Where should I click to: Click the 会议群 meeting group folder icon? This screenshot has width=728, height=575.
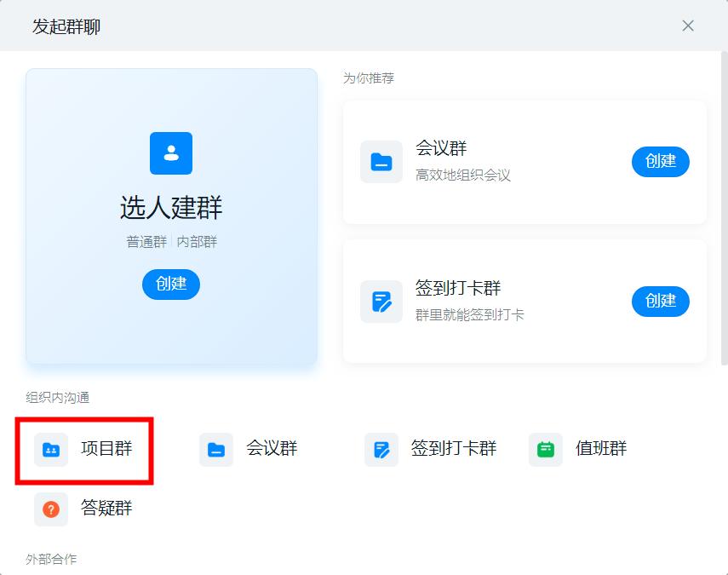click(x=216, y=450)
